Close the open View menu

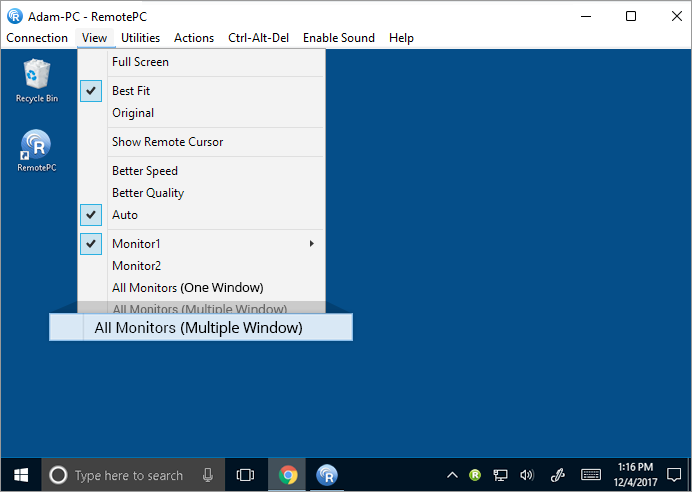click(94, 38)
